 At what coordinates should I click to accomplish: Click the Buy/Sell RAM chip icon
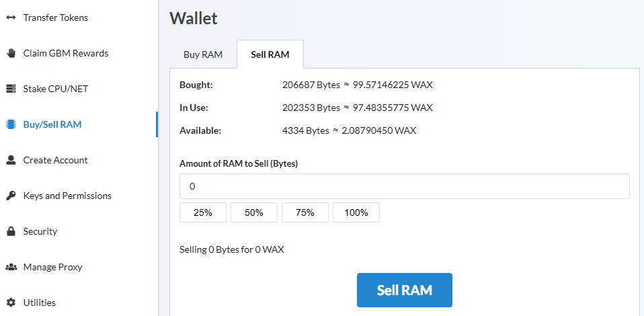click(x=11, y=124)
